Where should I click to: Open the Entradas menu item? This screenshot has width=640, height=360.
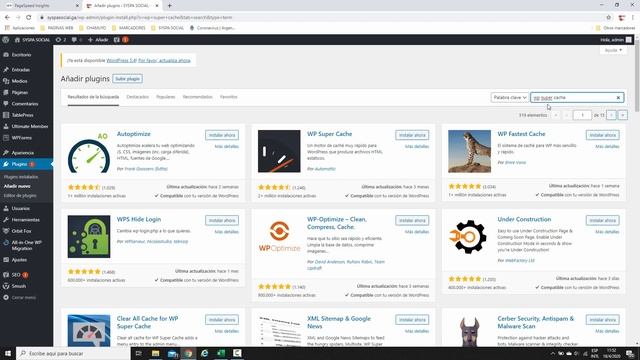point(20,70)
